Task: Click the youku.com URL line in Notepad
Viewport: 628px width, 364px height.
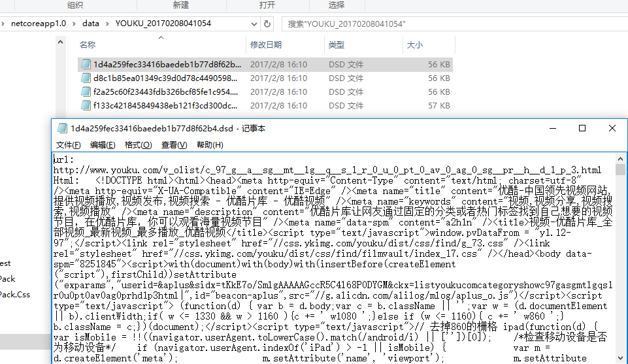Action: (x=327, y=170)
